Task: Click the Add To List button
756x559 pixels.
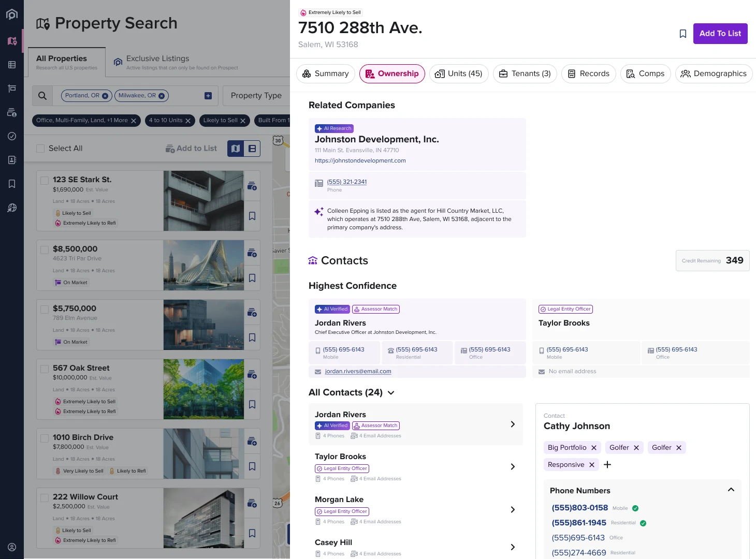Action: [720, 34]
